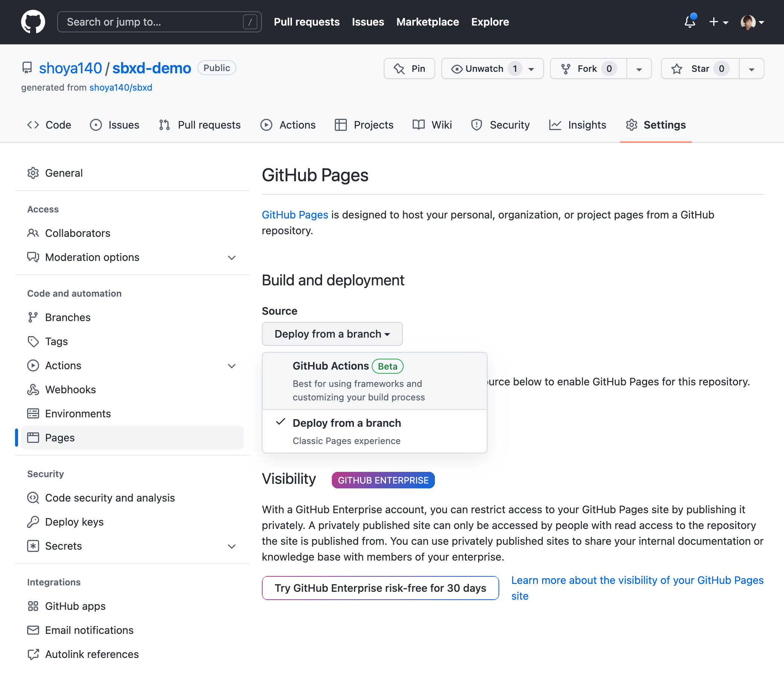Expand the Moderation options section
Viewport: 784px width, 679px height.
point(232,258)
